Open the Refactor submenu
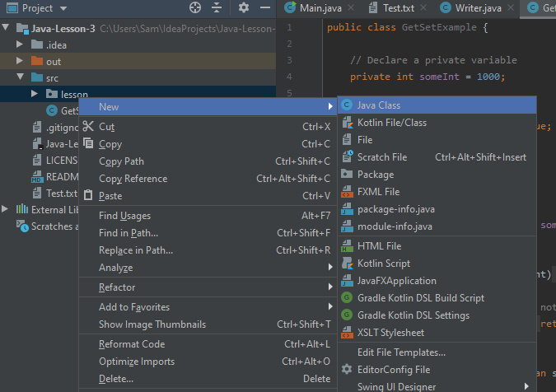This screenshot has width=556, height=392. coord(117,287)
